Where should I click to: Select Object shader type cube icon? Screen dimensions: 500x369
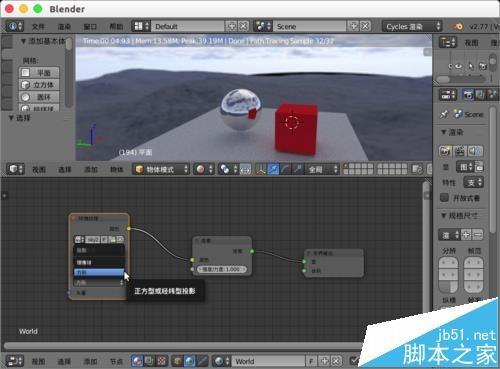click(178, 361)
